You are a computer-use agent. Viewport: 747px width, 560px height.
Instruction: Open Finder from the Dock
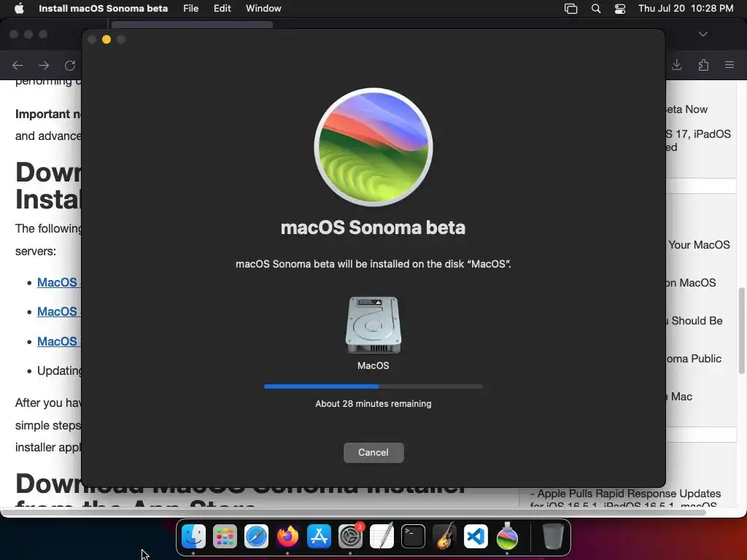pos(193,536)
